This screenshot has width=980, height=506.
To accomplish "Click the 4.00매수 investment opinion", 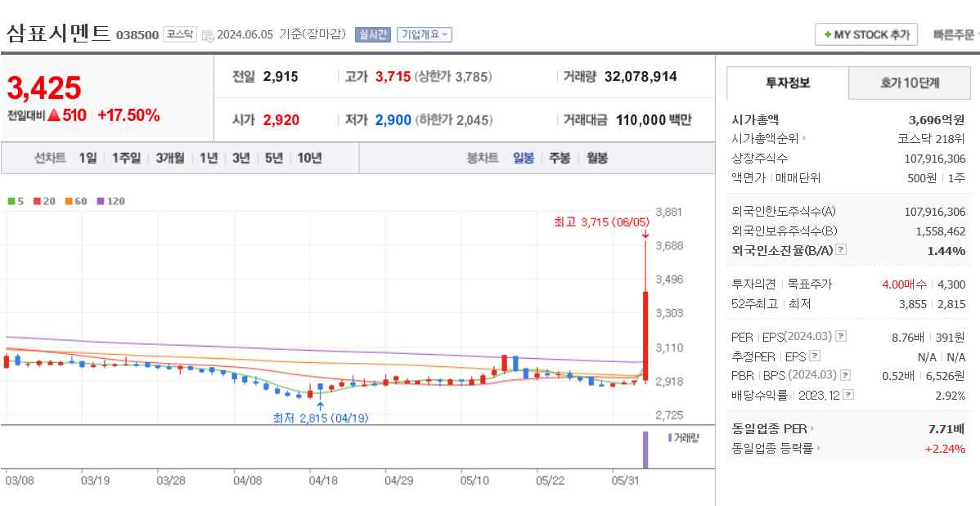I will coord(905,284).
